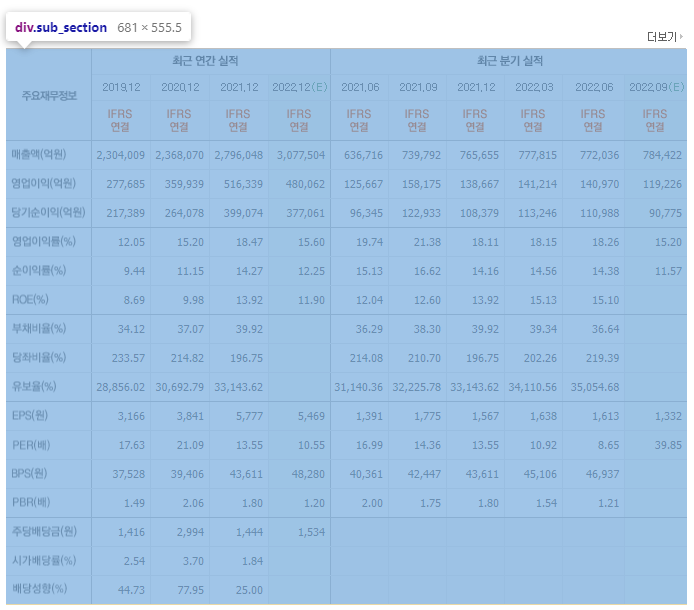The height and width of the screenshot is (610, 694).
Task: Click the 2021.09 column header
Action: click(418, 87)
